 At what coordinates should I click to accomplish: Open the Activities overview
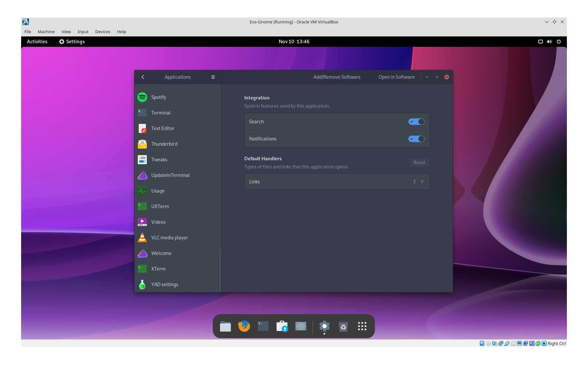pyautogui.click(x=37, y=42)
